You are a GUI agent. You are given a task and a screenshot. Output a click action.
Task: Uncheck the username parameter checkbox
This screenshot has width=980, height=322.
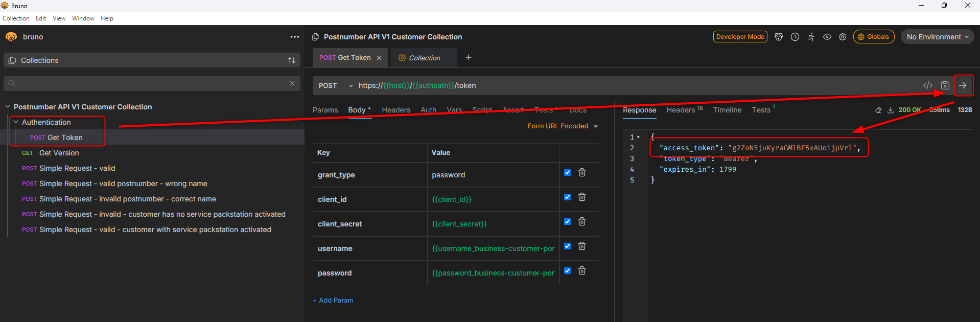coord(567,246)
